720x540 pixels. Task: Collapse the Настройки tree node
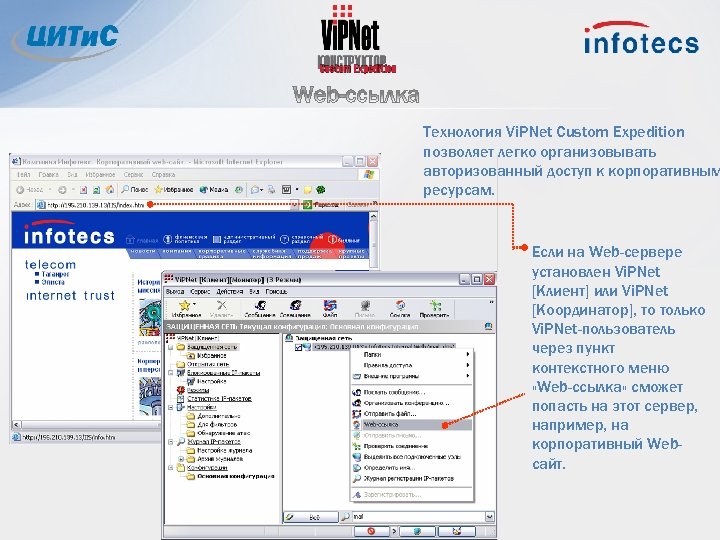tap(171, 407)
